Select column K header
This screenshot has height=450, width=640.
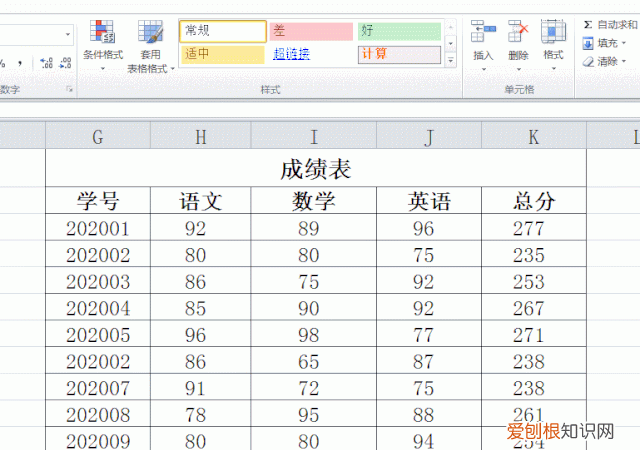coord(534,136)
